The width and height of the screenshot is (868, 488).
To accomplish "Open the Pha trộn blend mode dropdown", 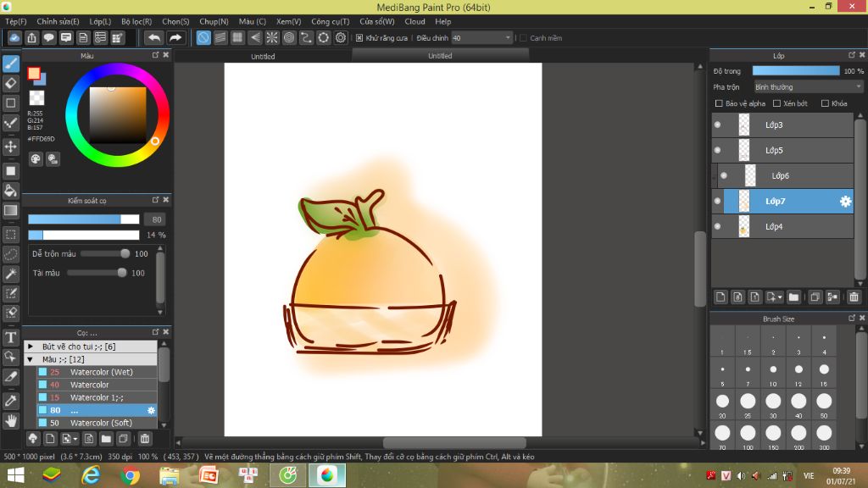I will [808, 86].
